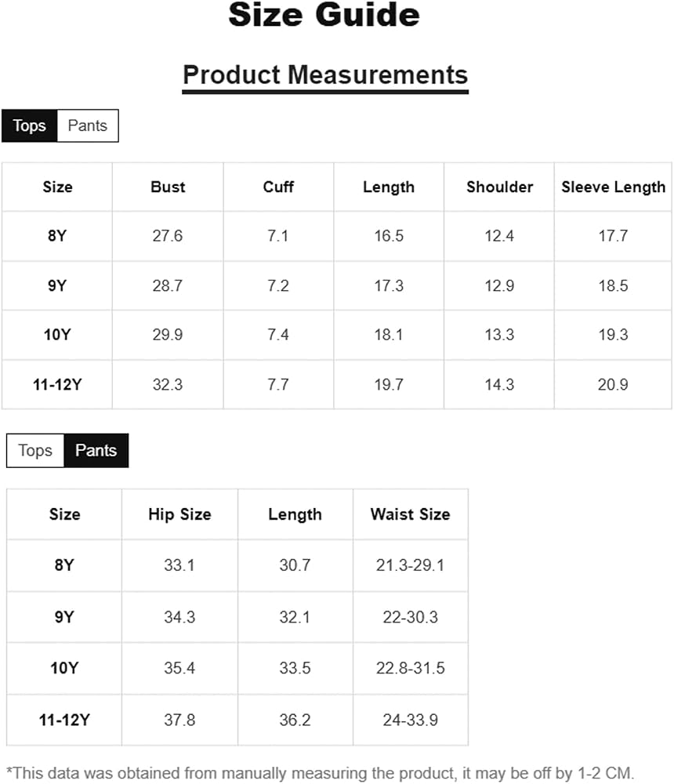Click the Sleeve Length column header
The height and width of the screenshot is (784, 674).
click(614, 187)
